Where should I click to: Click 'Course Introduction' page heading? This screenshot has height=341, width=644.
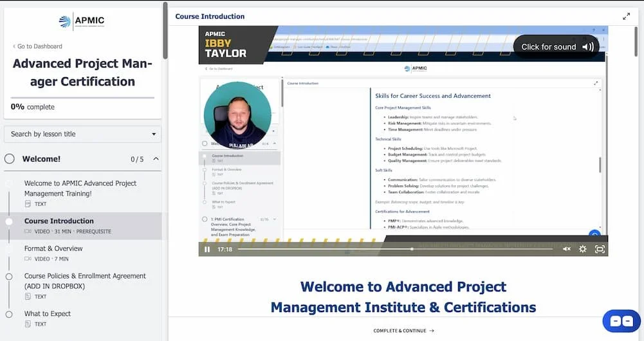click(210, 17)
